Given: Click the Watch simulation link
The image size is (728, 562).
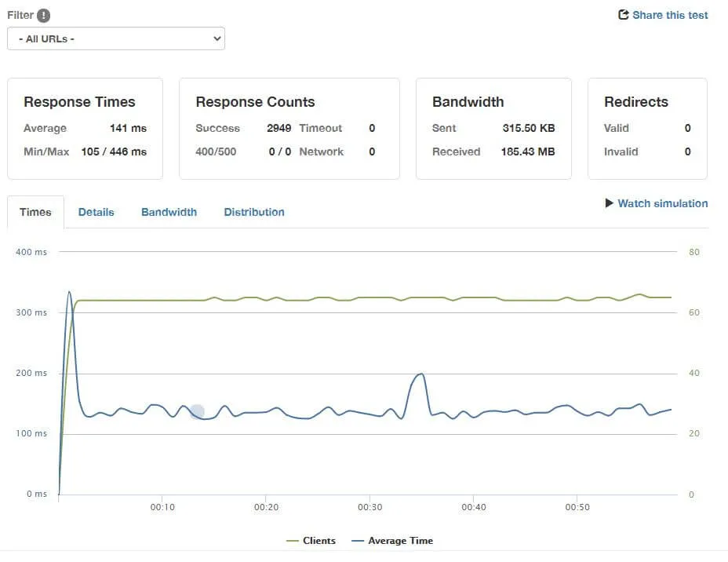Looking at the screenshot, I should tap(663, 203).
